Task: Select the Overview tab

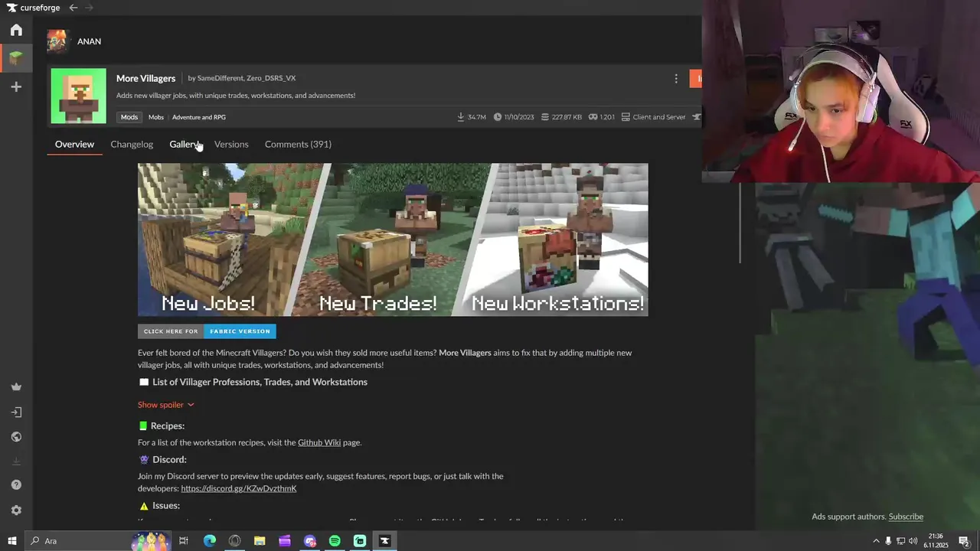Action: coord(74,144)
